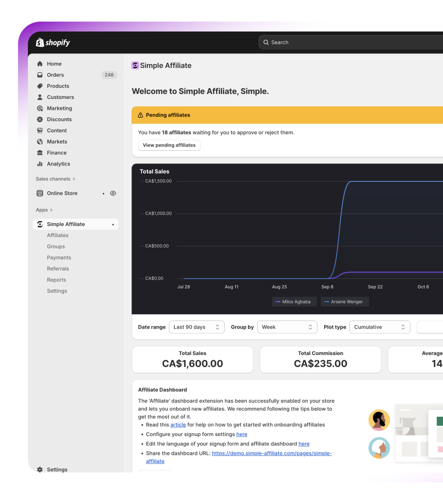Image resolution: width=443 pixels, height=504 pixels.
Task: Click the Home icon in sidebar
Action: 40,64
